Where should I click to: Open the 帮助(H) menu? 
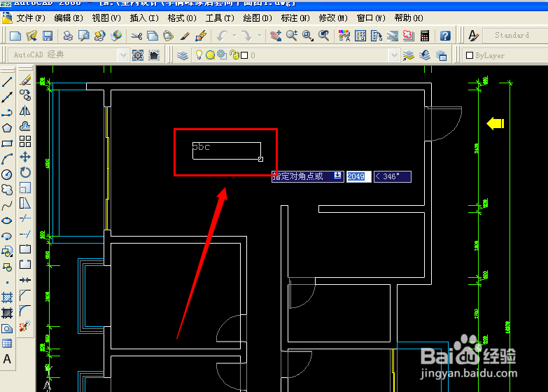(x=409, y=17)
